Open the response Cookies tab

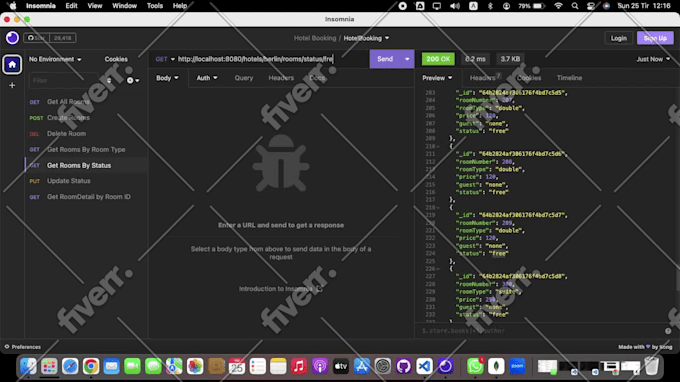(x=529, y=78)
